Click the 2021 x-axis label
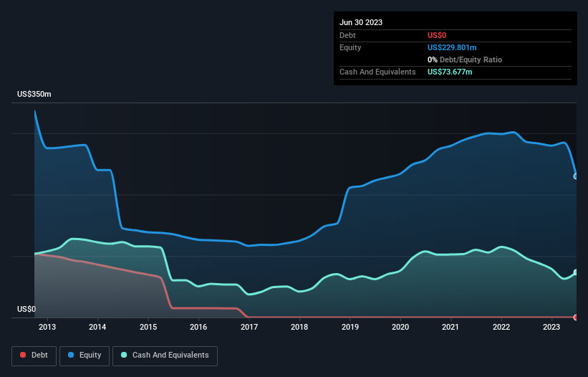588x377 pixels. (450, 327)
